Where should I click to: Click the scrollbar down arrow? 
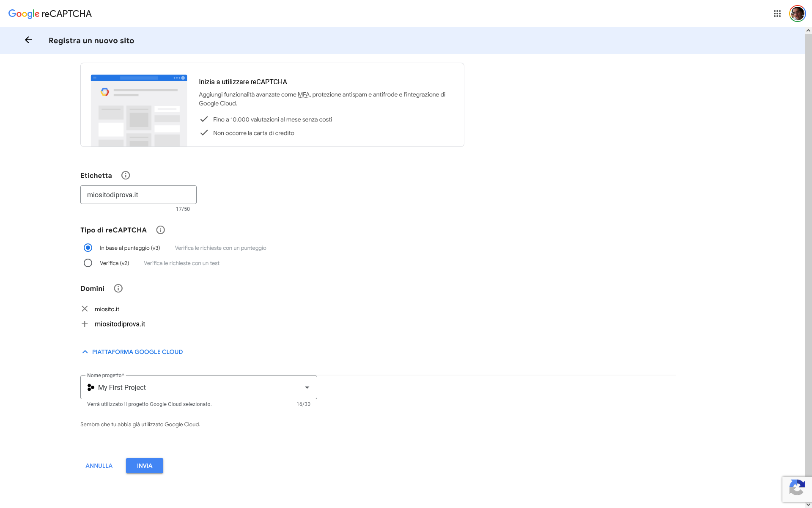[808, 504]
